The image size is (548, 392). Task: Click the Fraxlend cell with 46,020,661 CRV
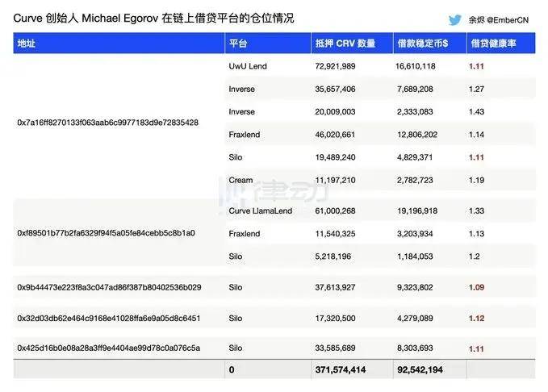point(245,135)
